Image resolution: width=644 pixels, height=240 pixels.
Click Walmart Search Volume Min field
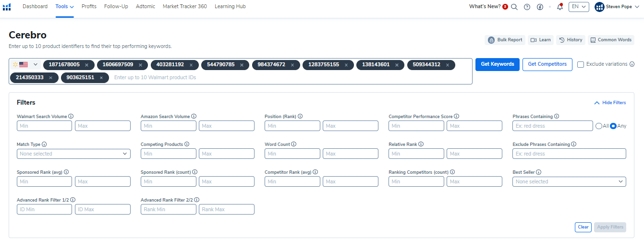tap(45, 126)
